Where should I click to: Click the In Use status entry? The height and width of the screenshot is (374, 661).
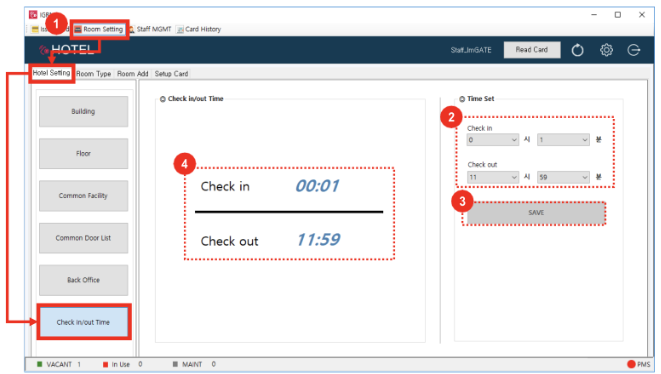pos(122,364)
